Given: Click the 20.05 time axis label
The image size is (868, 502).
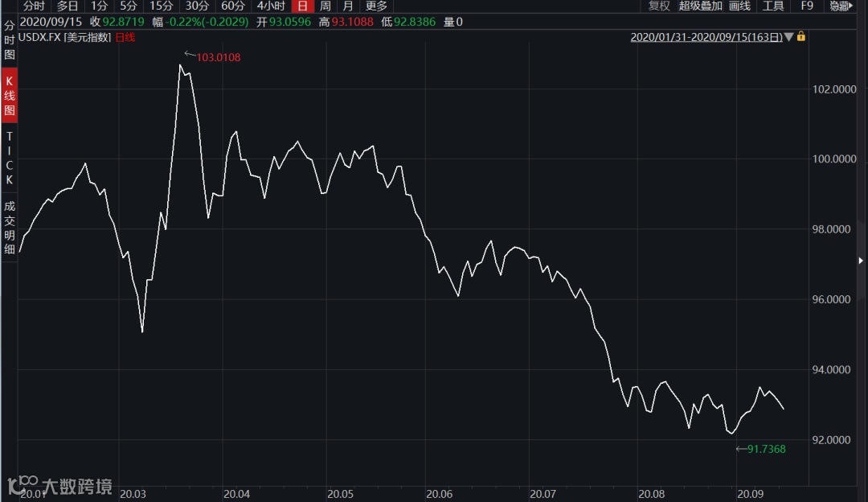Looking at the screenshot, I should 340,494.
